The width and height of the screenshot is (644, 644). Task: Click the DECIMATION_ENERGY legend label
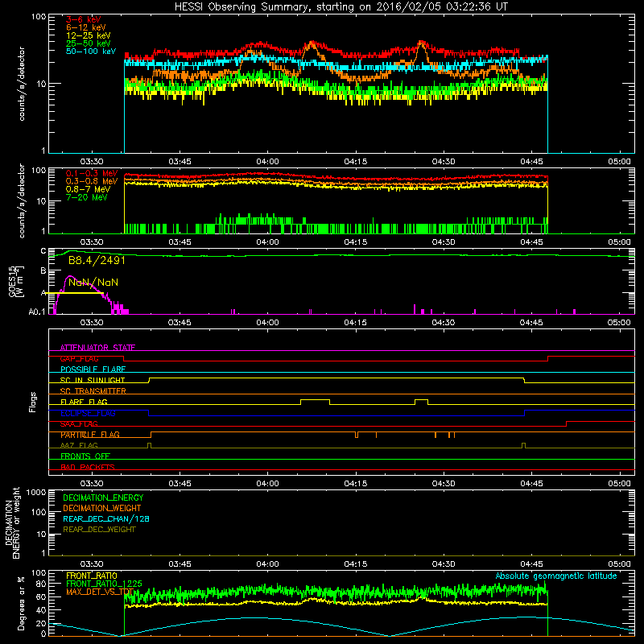[103, 497]
